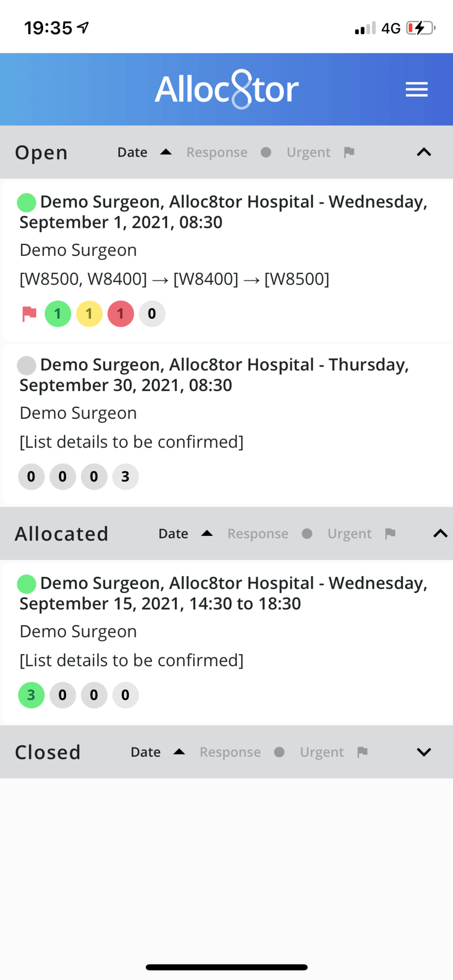Click the green status circle on the September 15 entry
Screen dimensions: 453x980
click(26, 584)
